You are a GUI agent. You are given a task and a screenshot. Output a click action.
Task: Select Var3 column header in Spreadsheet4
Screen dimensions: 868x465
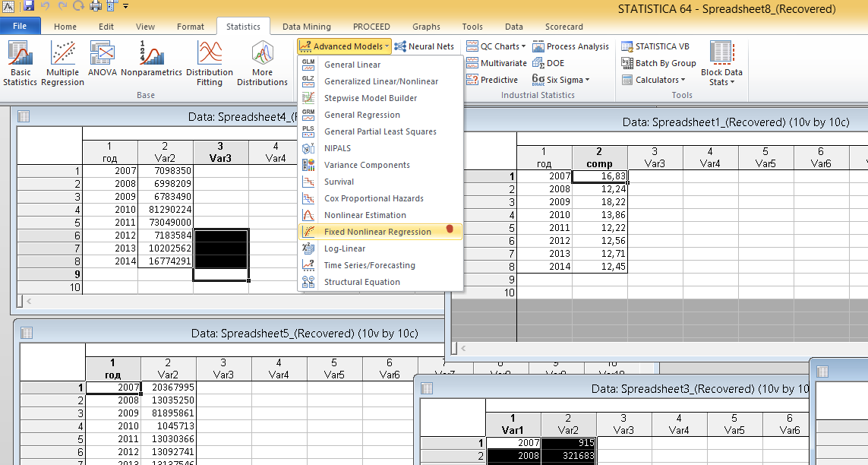click(x=221, y=152)
